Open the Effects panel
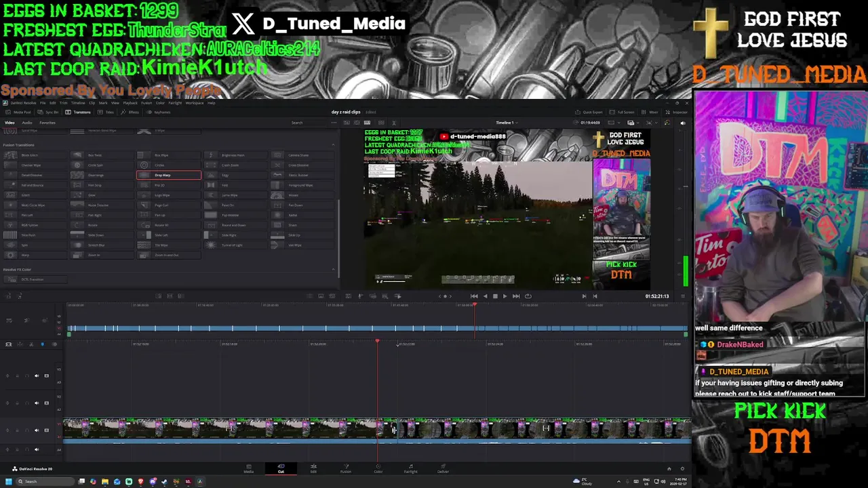 pyautogui.click(x=130, y=112)
